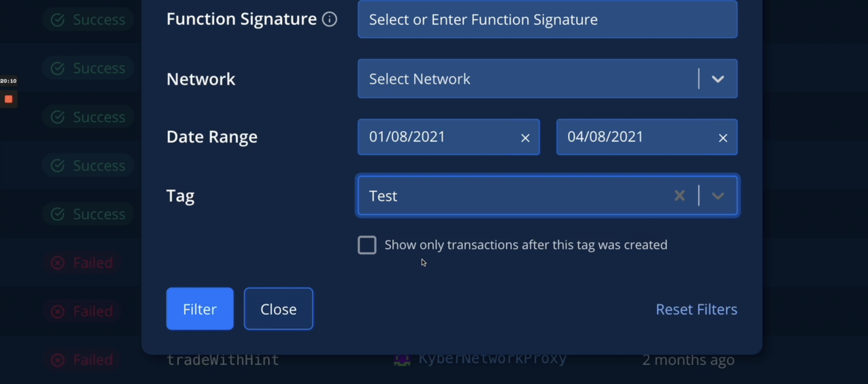Focus the Function Signature input field

[x=547, y=19]
